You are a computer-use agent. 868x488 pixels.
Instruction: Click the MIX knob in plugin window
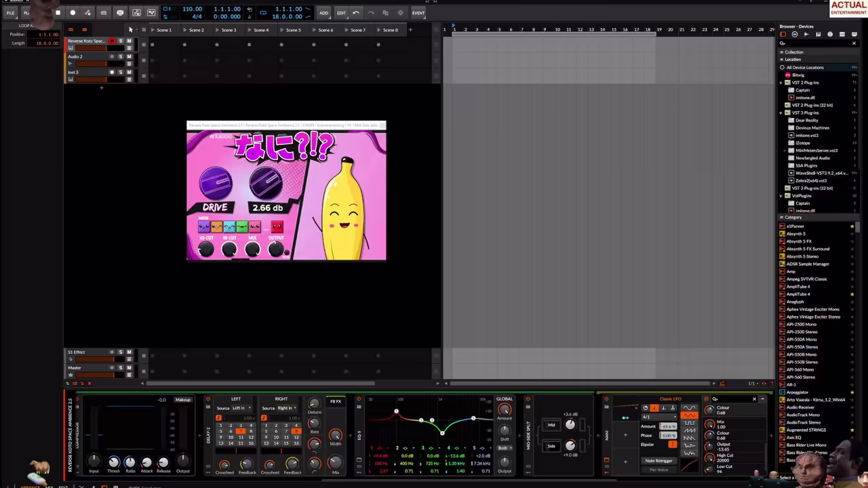pos(252,249)
